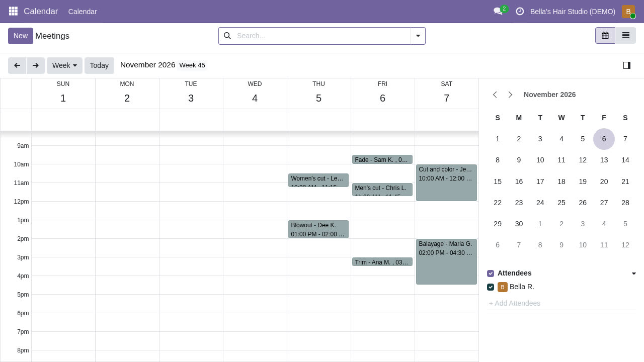The image size is (644, 362).
Task: Open the conversations chat bubble icon
Action: pos(498,11)
